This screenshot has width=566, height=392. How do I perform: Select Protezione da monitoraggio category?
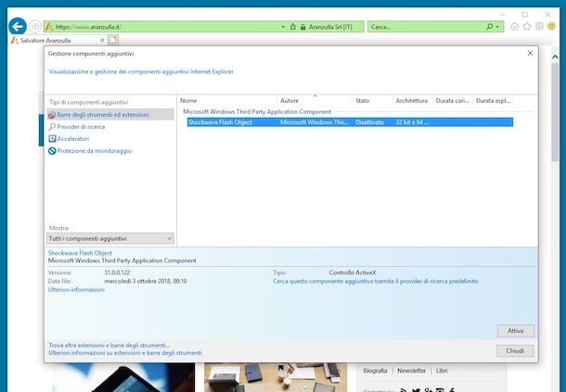pyautogui.click(x=95, y=151)
